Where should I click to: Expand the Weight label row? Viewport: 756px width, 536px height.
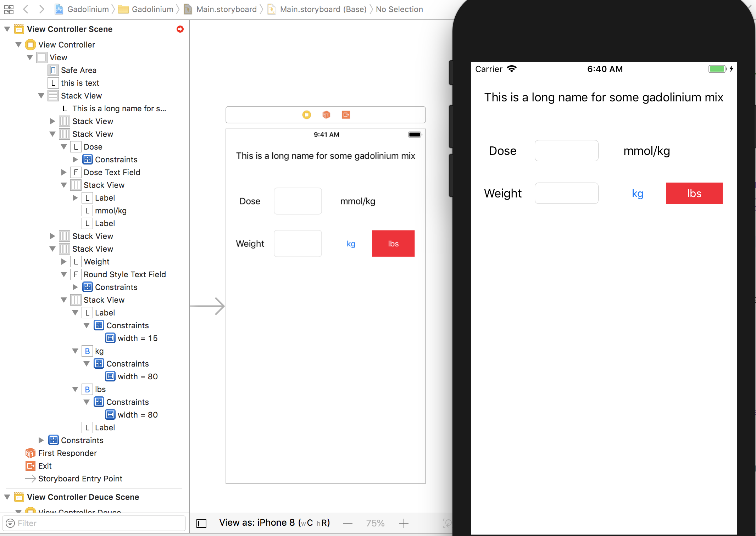pyautogui.click(x=64, y=262)
